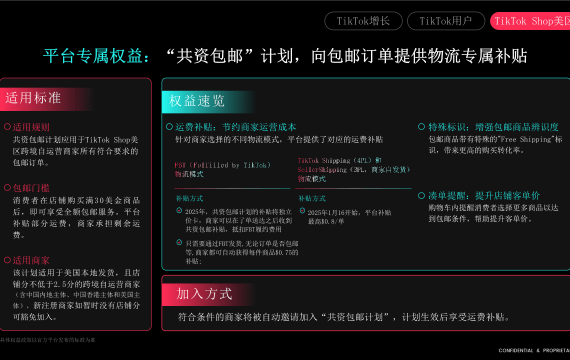Select the 加入方式 panel header
This screenshot has height=360, width=570.
[x=207, y=294]
